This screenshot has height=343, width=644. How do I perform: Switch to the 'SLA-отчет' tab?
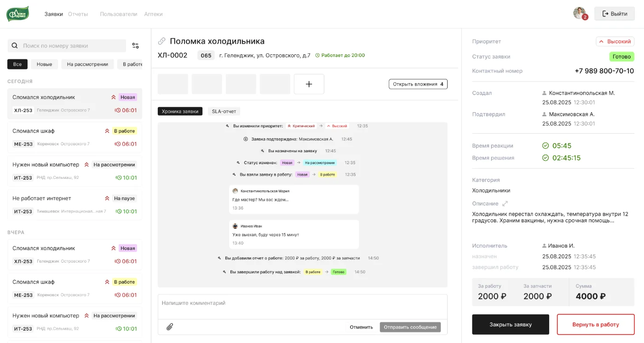coord(224,111)
